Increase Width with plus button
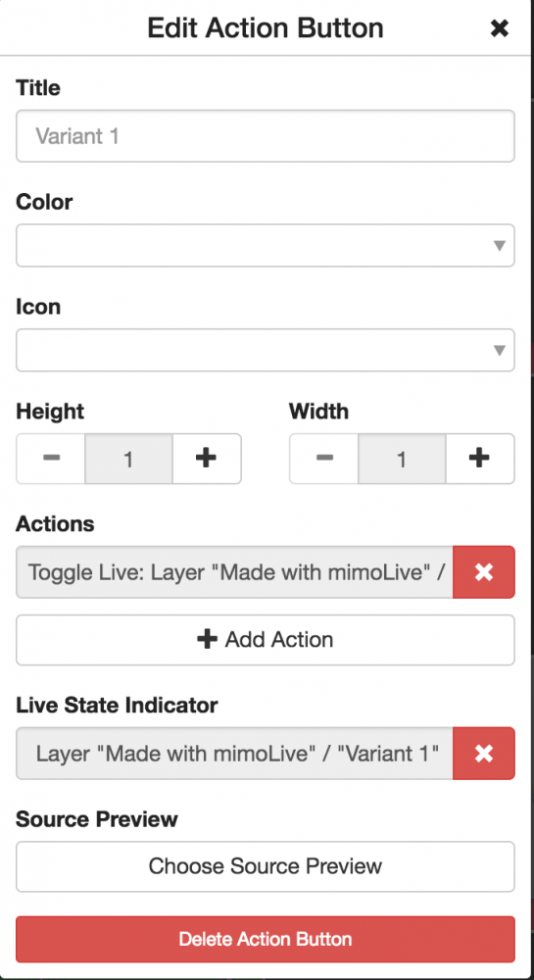Image resolution: width=534 pixels, height=980 pixels. click(x=480, y=459)
